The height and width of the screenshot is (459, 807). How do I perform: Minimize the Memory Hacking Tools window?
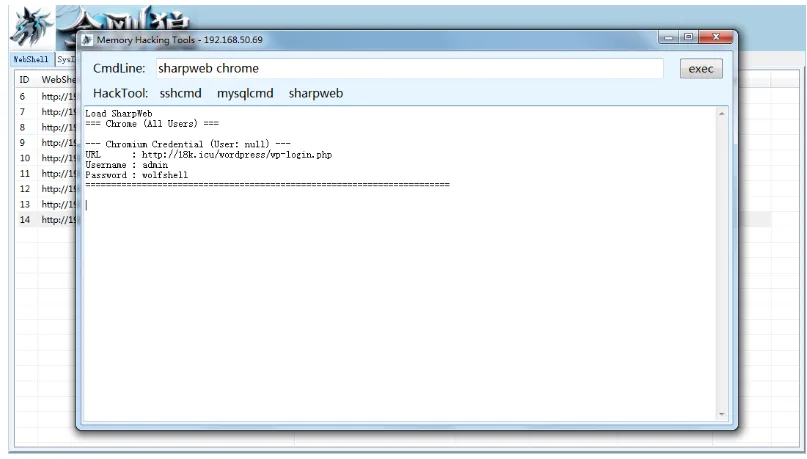click(x=668, y=37)
